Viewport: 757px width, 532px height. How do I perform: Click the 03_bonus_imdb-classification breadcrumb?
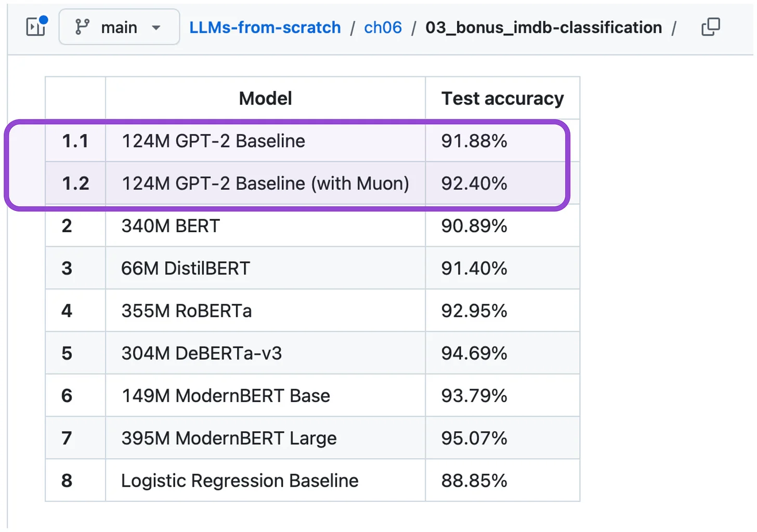(x=543, y=27)
